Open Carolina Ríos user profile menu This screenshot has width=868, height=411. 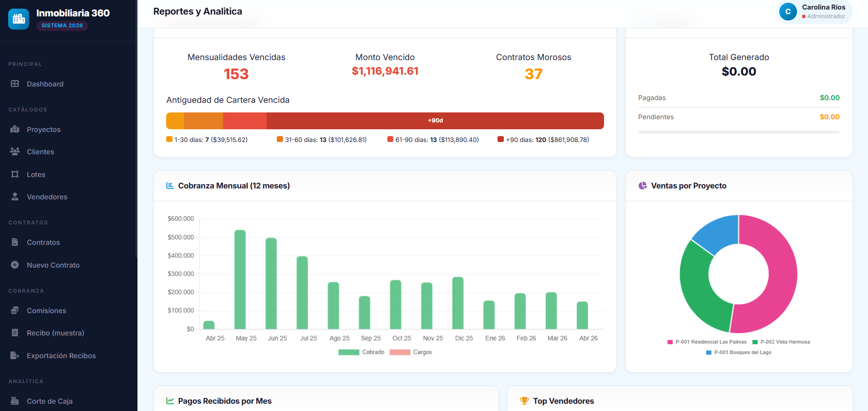pyautogui.click(x=814, y=12)
